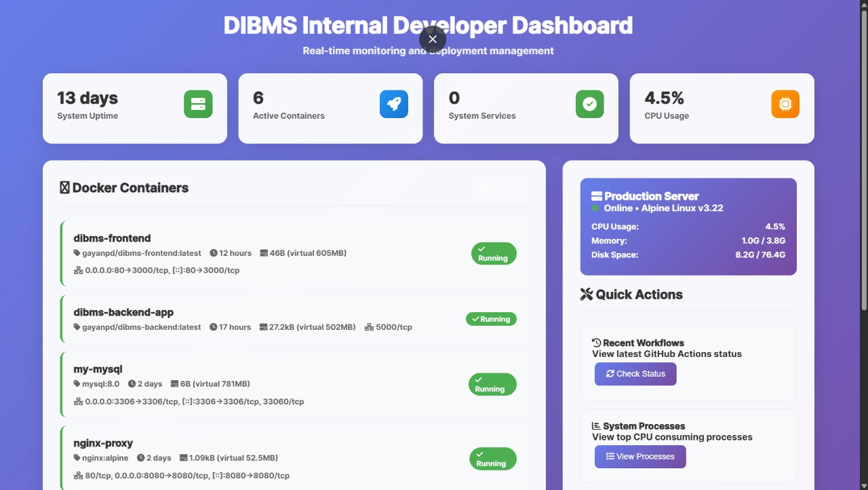Click the chart icon next to System Processes
The width and height of the screenshot is (868, 490).
tap(597, 426)
